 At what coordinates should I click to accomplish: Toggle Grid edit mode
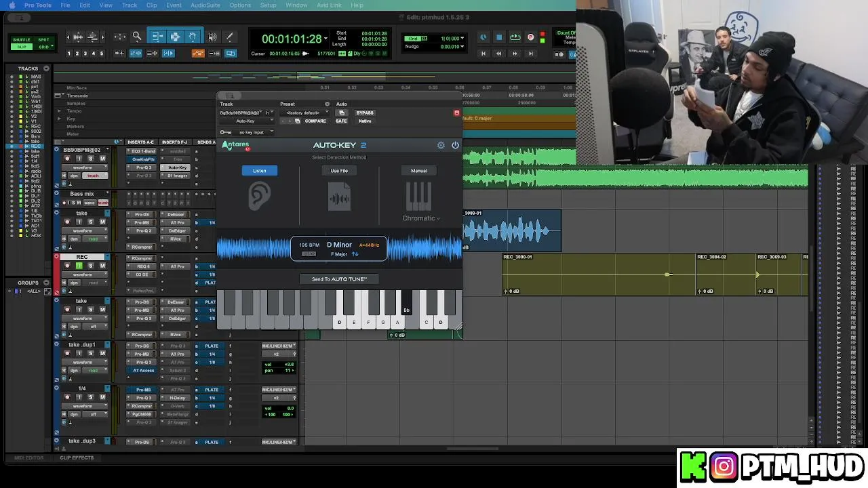click(x=43, y=47)
